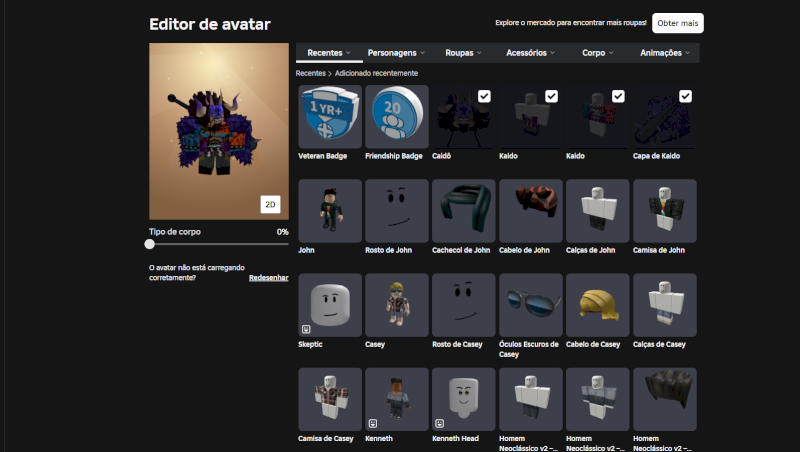This screenshot has width=800, height=452.
Task: Select the John character bundle
Action: point(330,211)
